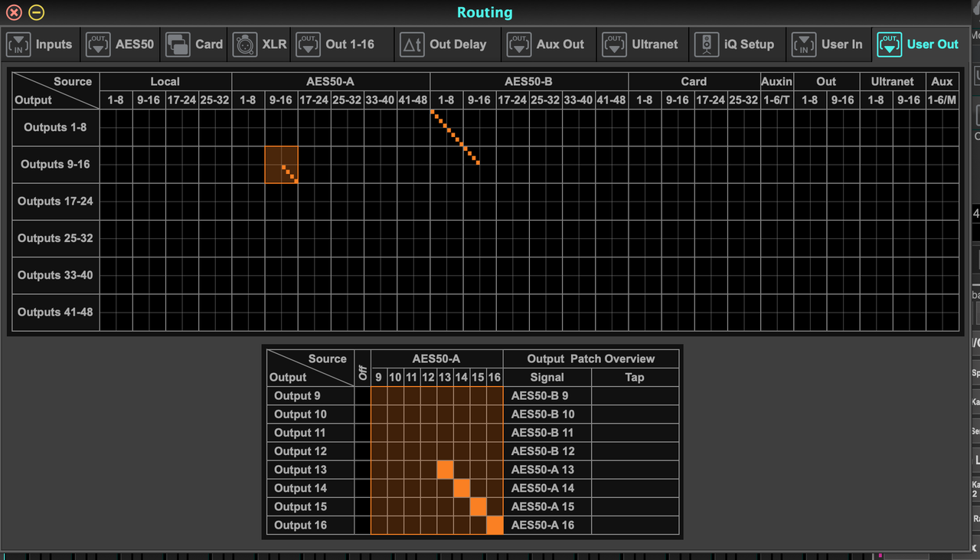
Task: Select Outputs 17-24 / AES50-A 17-24 block
Action: pos(314,201)
